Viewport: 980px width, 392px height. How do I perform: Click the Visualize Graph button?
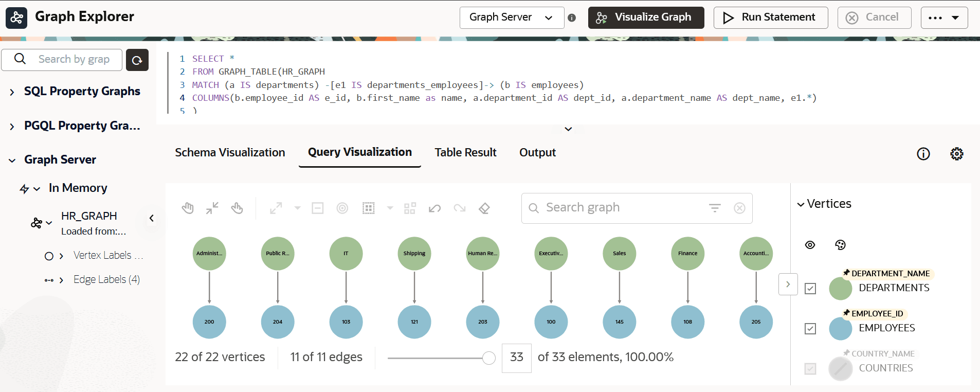click(646, 17)
